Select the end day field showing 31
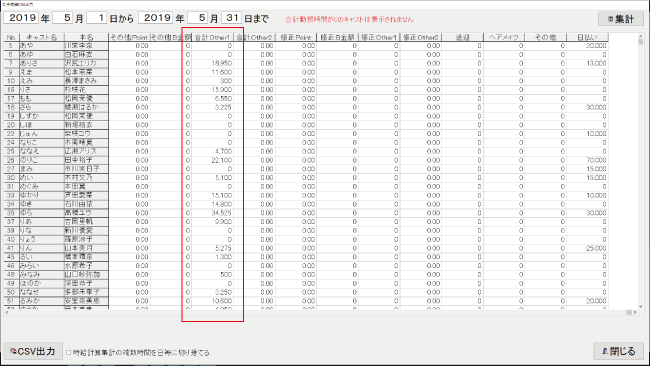This screenshot has height=366, width=650. point(232,18)
